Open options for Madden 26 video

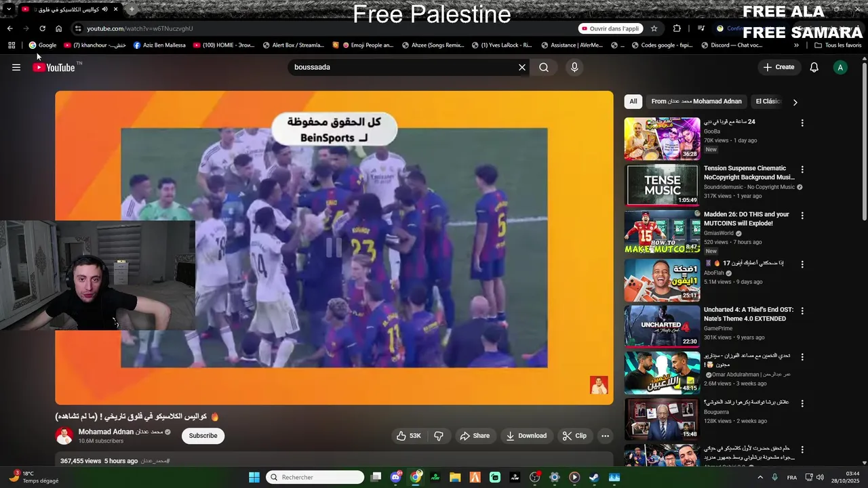[x=802, y=216]
